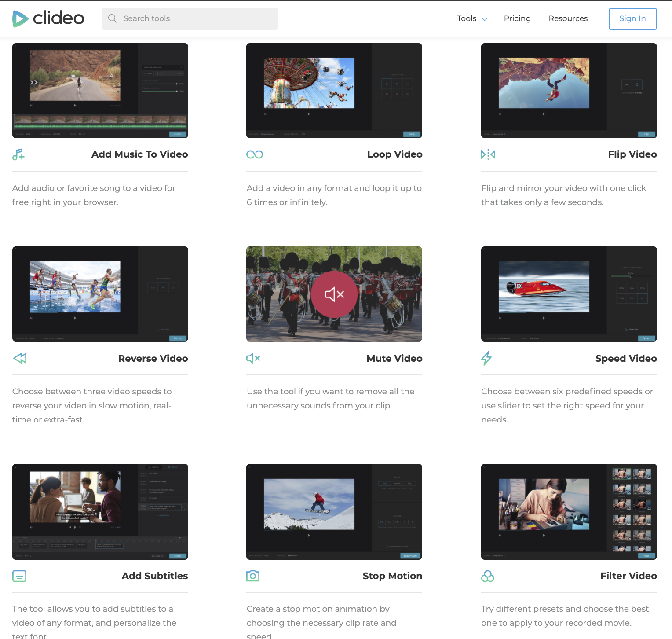The image size is (672, 639).
Task: Click the search magnifier icon
Action: tap(112, 18)
